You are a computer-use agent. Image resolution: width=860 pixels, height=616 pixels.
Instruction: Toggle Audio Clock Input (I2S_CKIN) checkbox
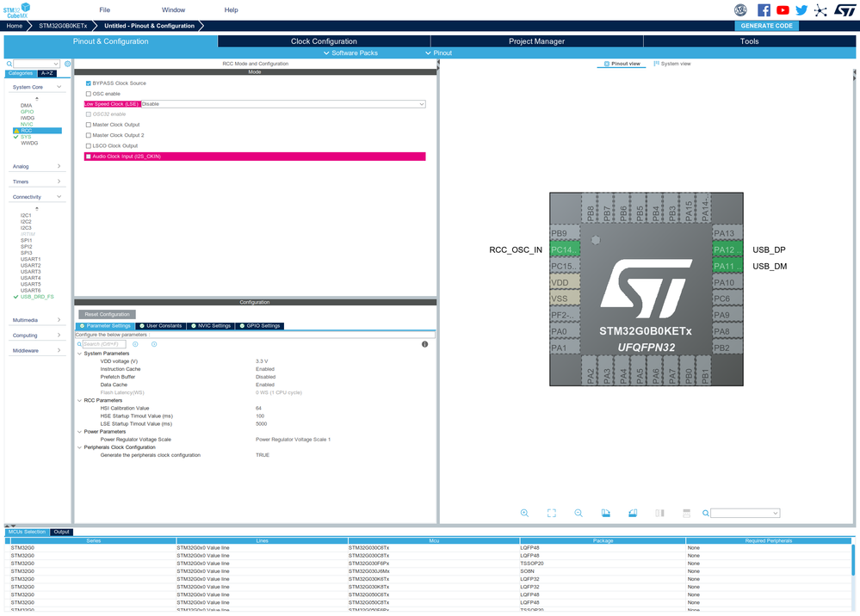tap(89, 157)
